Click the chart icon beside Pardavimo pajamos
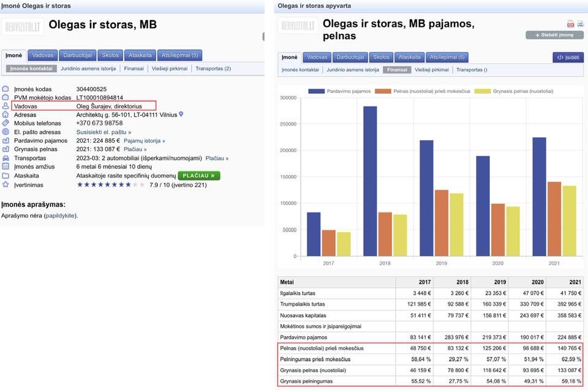588x390 pixels. click(6, 141)
